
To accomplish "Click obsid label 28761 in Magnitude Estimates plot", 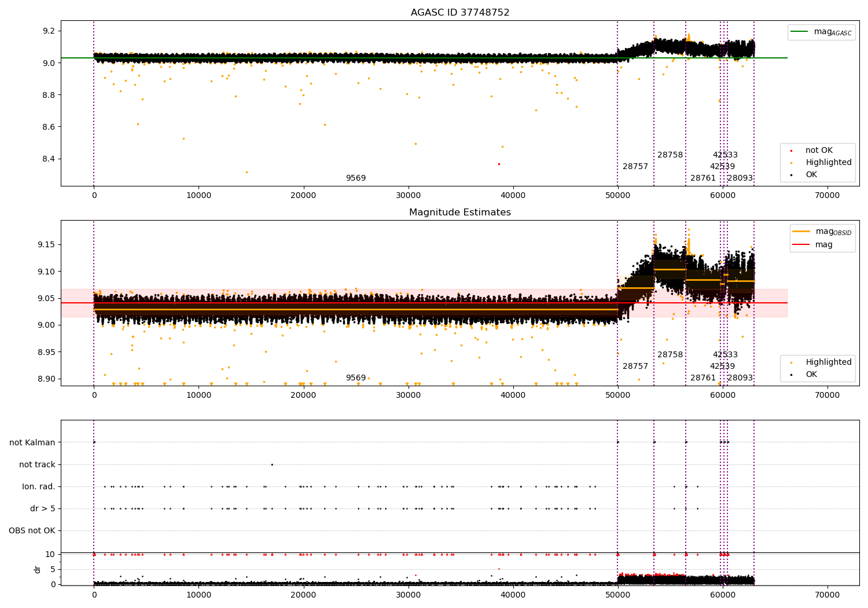I will 703,378.
